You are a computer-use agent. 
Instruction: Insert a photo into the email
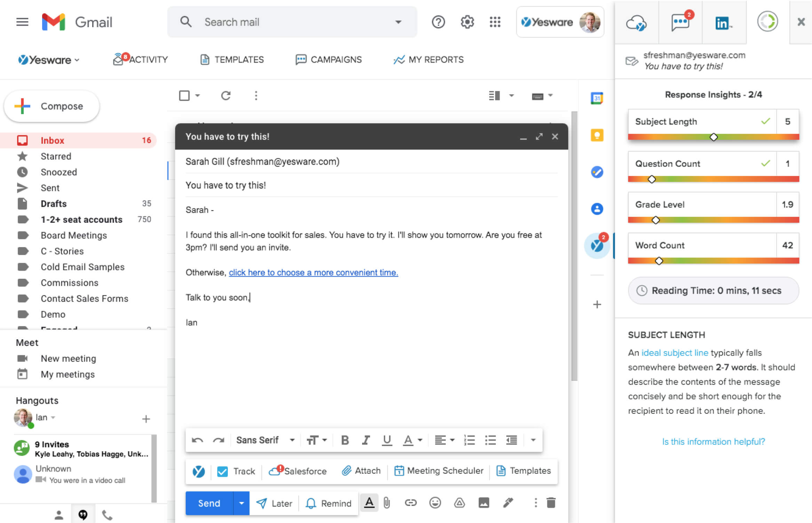tap(484, 503)
